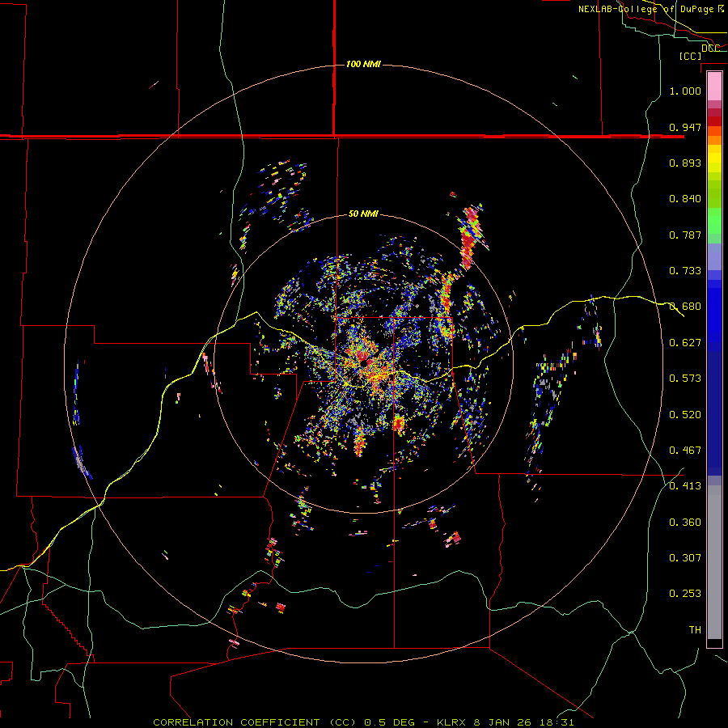Select the 0.840 scale value
Image resolution: width=728 pixels, height=728 pixels.
(685, 199)
